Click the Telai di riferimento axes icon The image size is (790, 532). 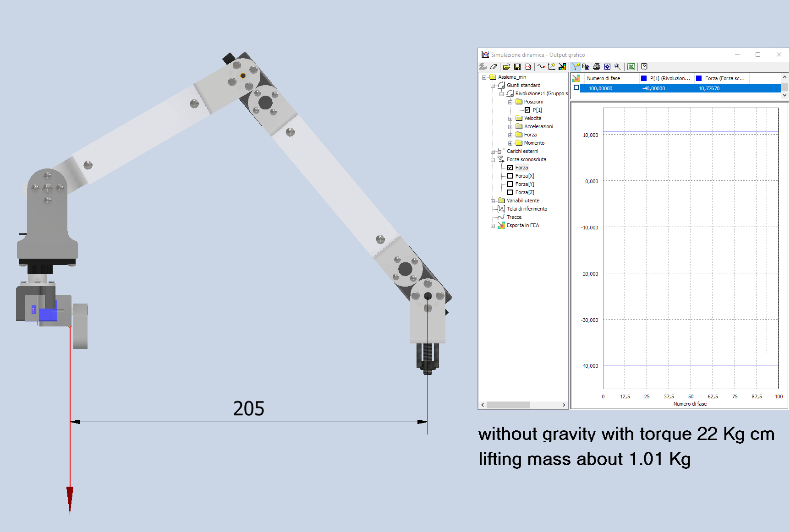pyautogui.click(x=501, y=209)
